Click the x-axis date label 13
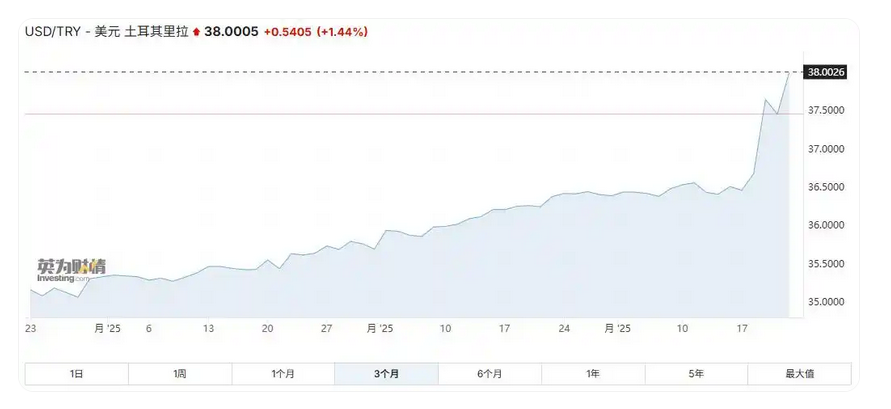Screen dimensions: 891x409 (208, 328)
